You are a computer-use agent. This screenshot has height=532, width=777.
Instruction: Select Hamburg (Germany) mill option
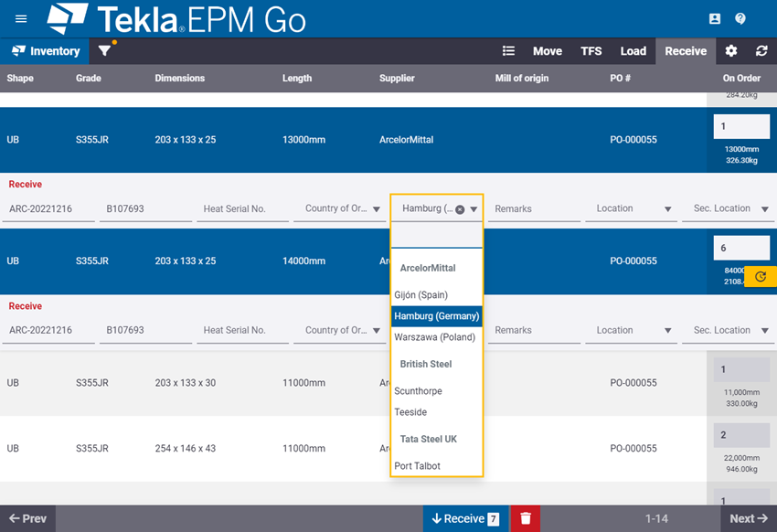pyautogui.click(x=437, y=316)
